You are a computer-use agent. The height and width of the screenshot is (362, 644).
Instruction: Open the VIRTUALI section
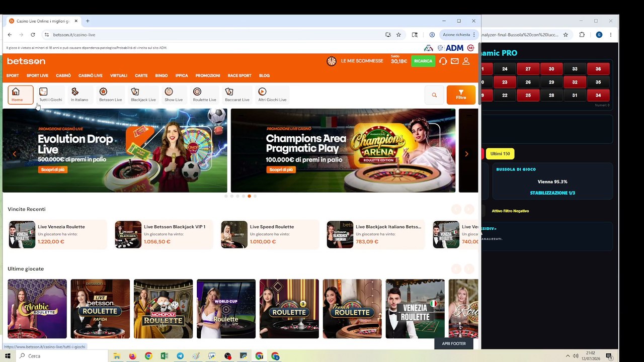click(119, 75)
